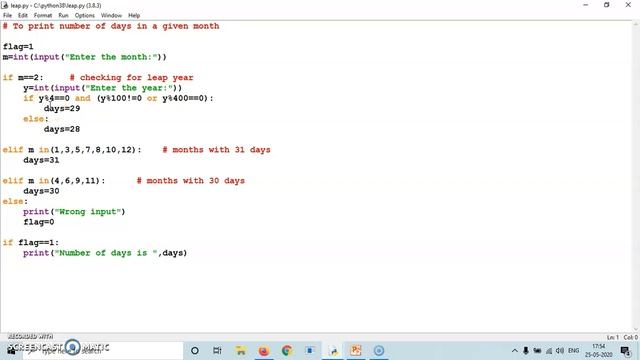The height and width of the screenshot is (360, 640).
Task: Minimize the IDLE editor window
Action: [x=586, y=5]
